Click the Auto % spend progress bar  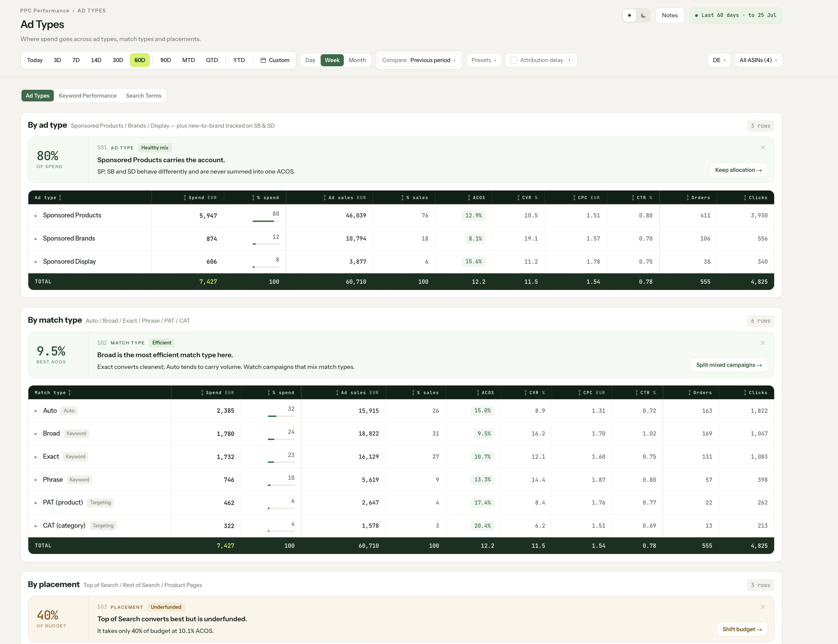click(x=281, y=416)
